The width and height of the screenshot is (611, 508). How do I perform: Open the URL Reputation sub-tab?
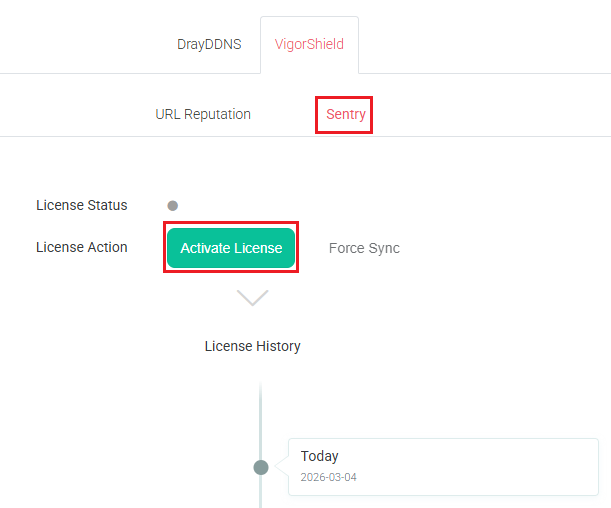coord(203,114)
